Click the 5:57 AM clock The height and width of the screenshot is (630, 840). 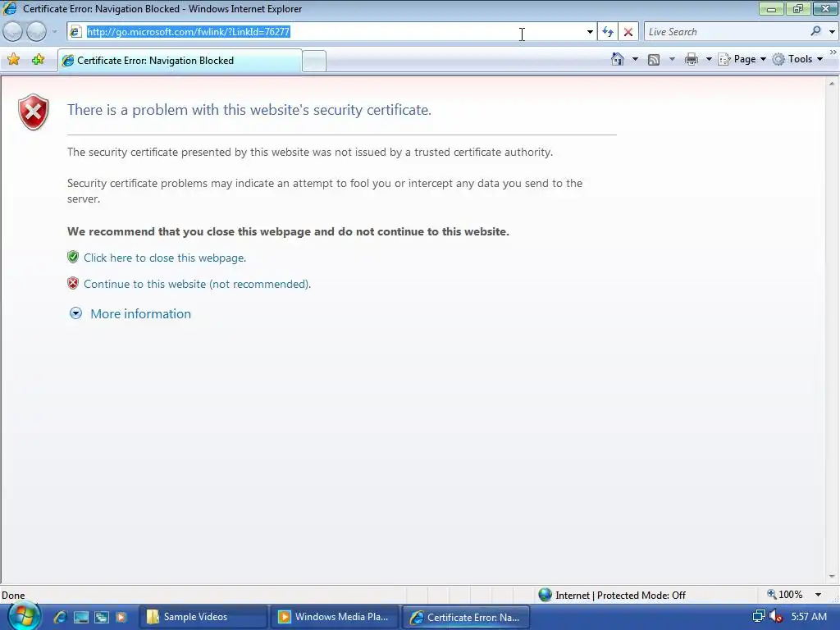point(809,617)
